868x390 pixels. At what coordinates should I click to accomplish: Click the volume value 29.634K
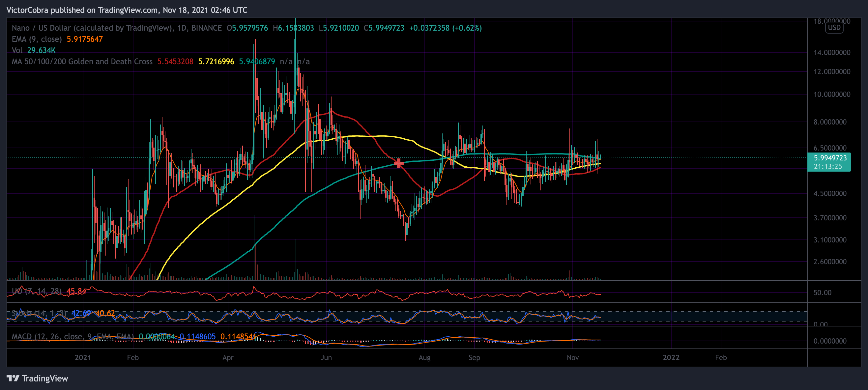[x=41, y=50]
